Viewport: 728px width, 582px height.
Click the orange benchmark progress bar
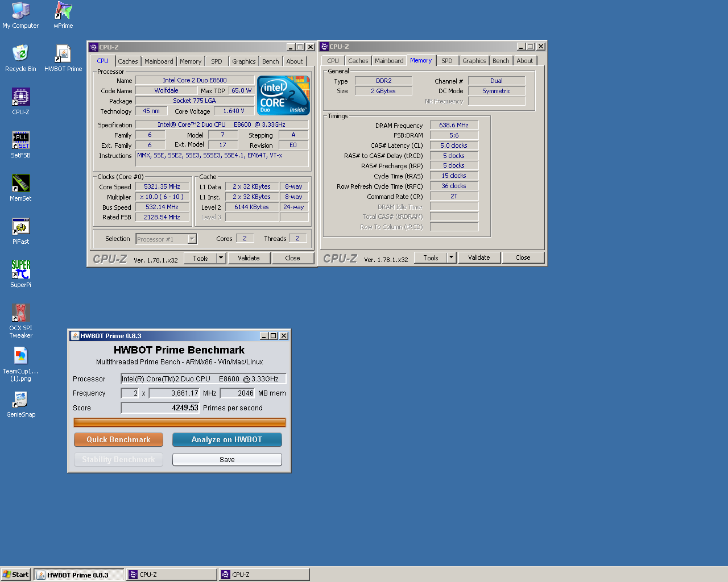[x=180, y=422]
